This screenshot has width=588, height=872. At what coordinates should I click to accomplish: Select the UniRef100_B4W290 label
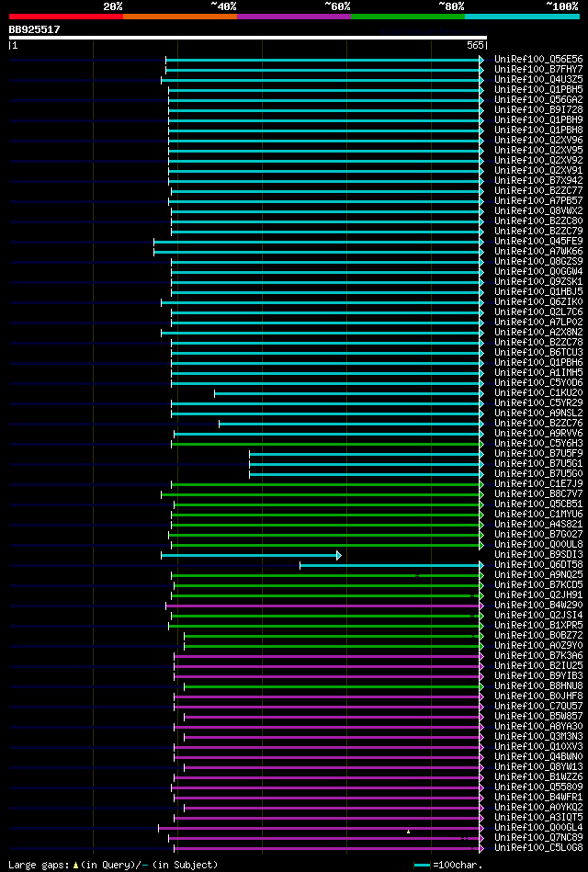(539, 605)
